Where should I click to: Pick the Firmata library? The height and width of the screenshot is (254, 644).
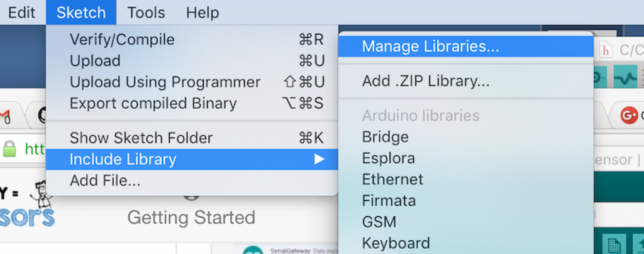tap(389, 201)
